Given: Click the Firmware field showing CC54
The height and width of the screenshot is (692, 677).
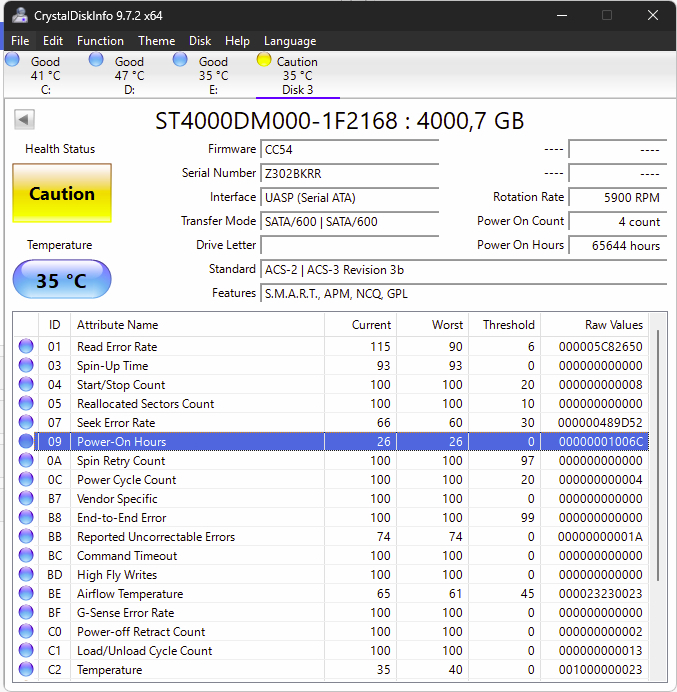Looking at the screenshot, I should point(350,149).
